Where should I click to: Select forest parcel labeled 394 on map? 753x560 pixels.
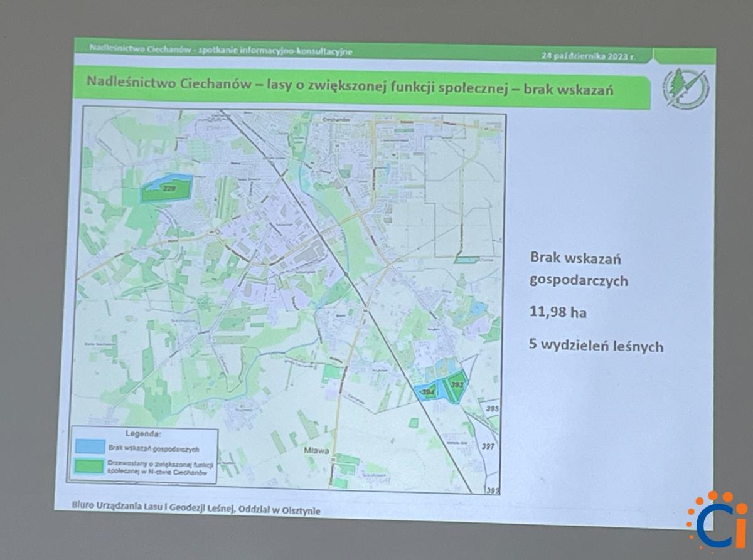[429, 393]
